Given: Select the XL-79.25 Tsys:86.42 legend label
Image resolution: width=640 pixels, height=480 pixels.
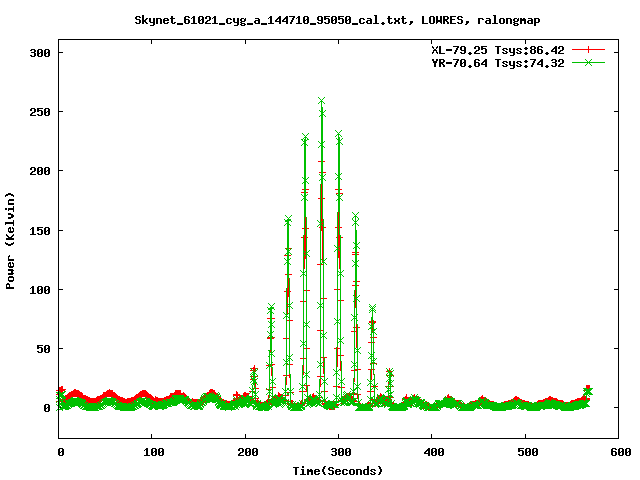Looking at the screenshot, I should (497, 49).
